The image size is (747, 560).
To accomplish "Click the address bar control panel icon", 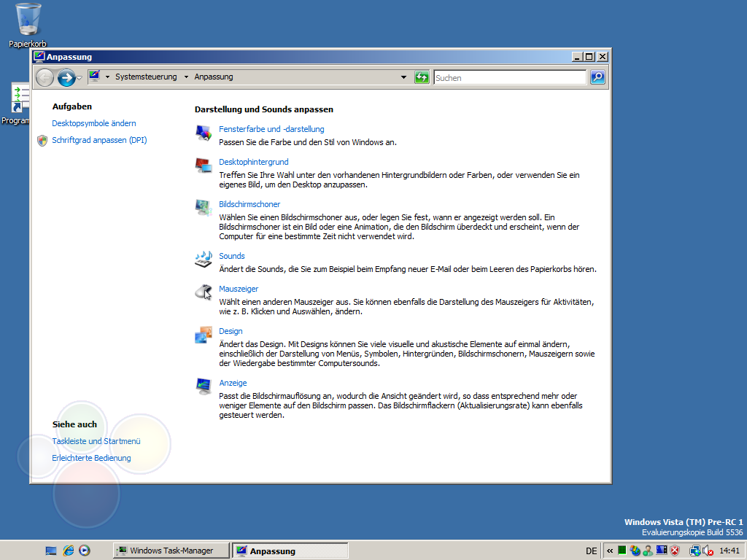I will point(94,76).
